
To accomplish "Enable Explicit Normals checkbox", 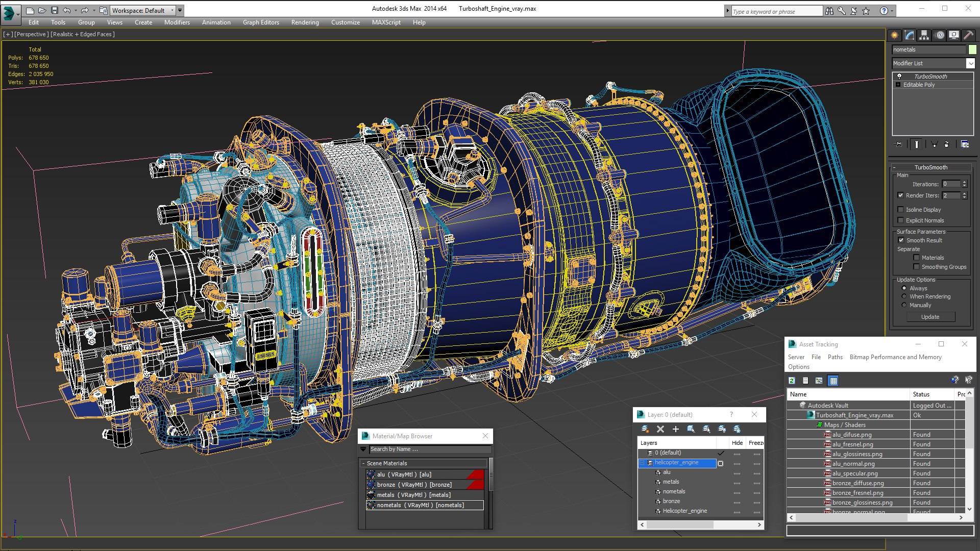I will [x=901, y=220].
